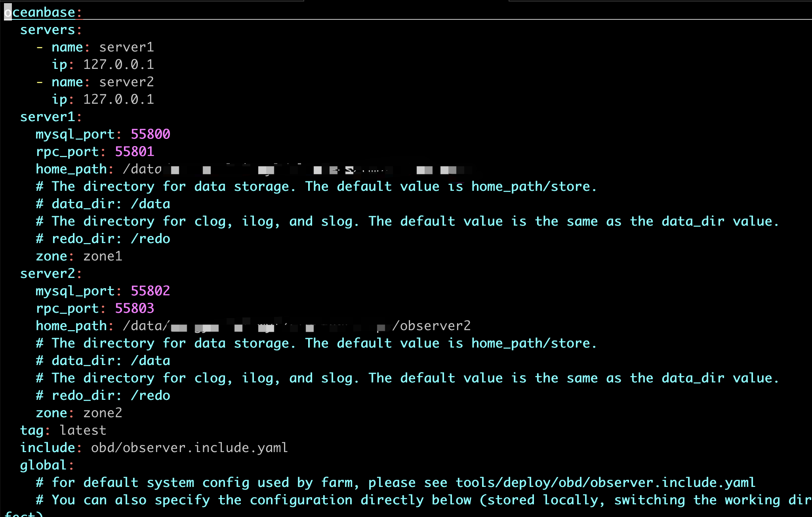Click the 'You can also specify' comment line
The image size is (812, 517).
click(x=423, y=500)
